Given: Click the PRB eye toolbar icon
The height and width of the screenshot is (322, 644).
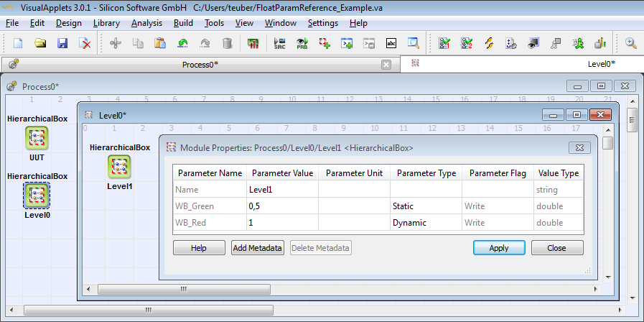Looking at the screenshot, I should 302,43.
